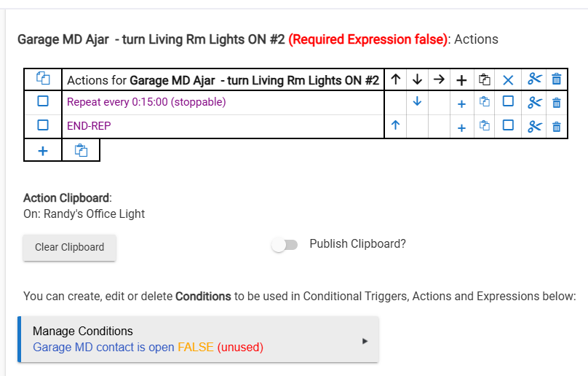
Task: Check the selection box for Repeat row
Action: pyautogui.click(x=43, y=102)
